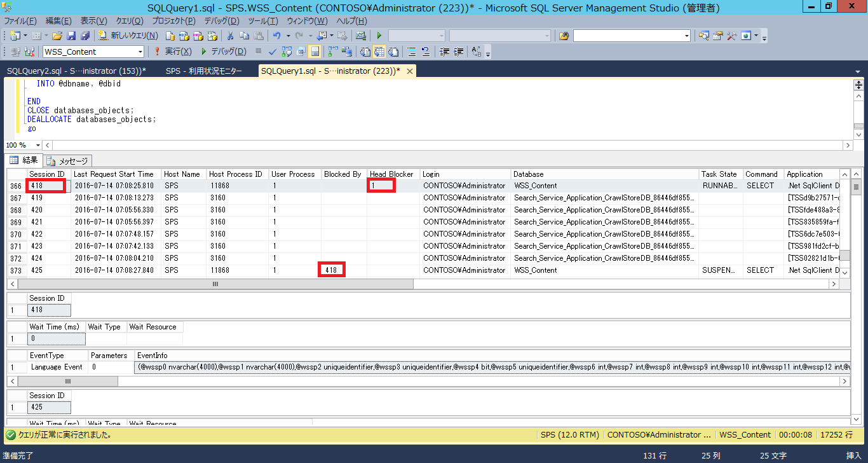Undo the last edit
This screenshot has width=868, height=463.
(x=277, y=36)
